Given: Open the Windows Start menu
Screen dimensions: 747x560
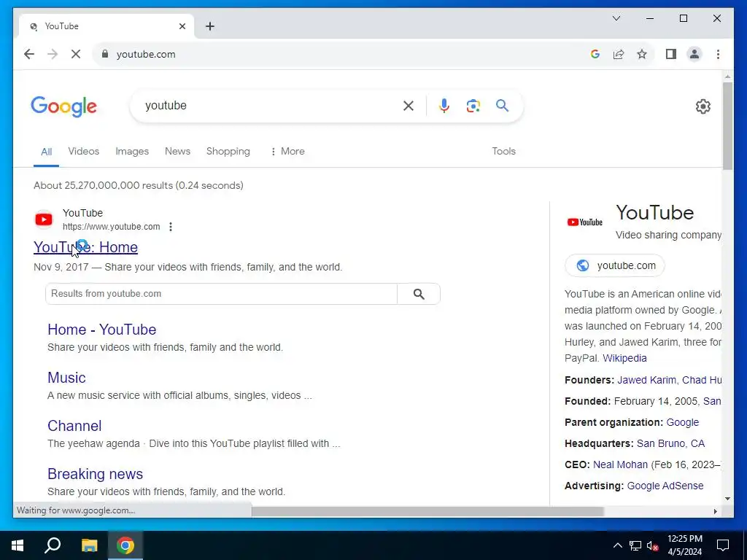Looking at the screenshot, I should (x=18, y=545).
